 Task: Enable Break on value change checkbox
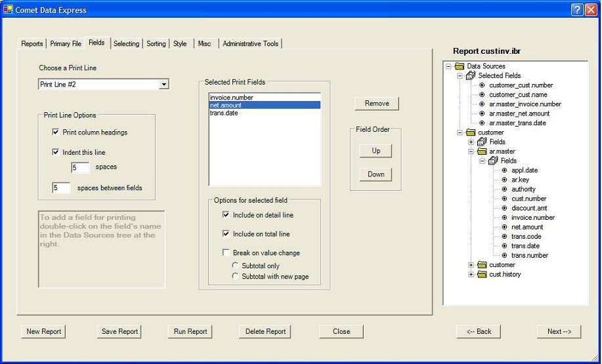(226, 253)
